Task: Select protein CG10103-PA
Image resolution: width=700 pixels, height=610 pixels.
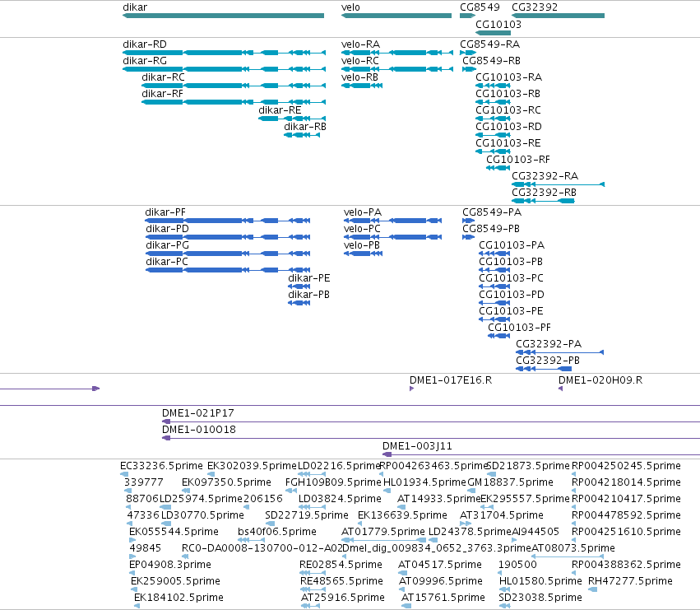Action: pyautogui.click(x=494, y=254)
